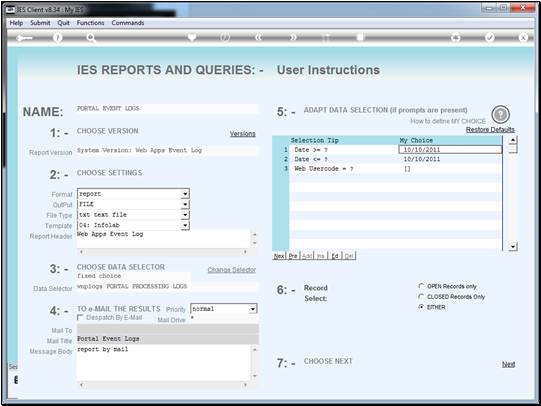The image size is (541, 406).
Task: Select OPEN Records only radio button
Action: 421,286
